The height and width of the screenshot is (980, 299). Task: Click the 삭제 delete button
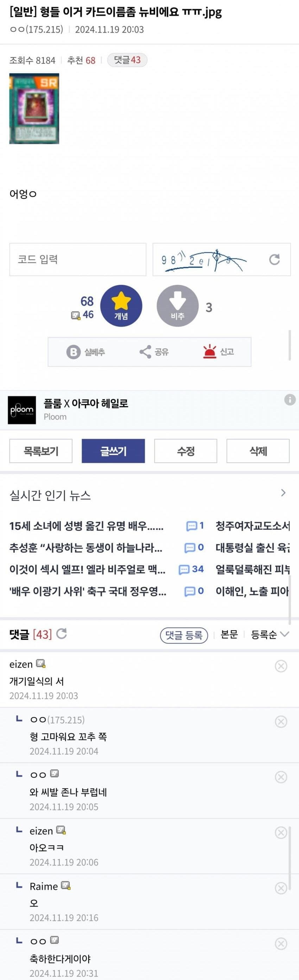coord(258,451)
